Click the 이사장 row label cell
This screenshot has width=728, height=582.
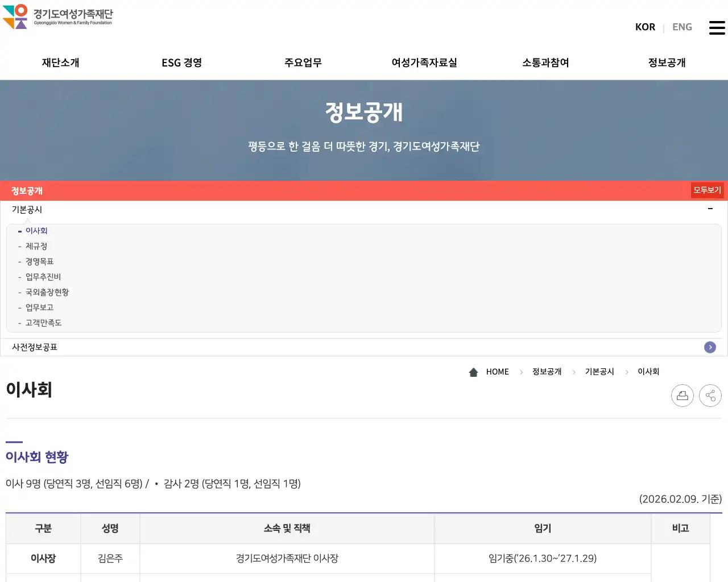(x=43, y=559)
